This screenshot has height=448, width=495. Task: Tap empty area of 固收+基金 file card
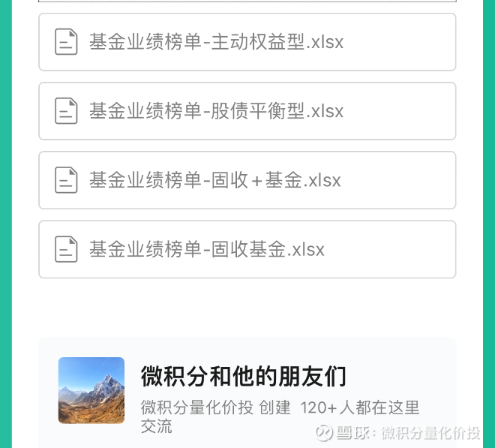[x=399, y=180]
